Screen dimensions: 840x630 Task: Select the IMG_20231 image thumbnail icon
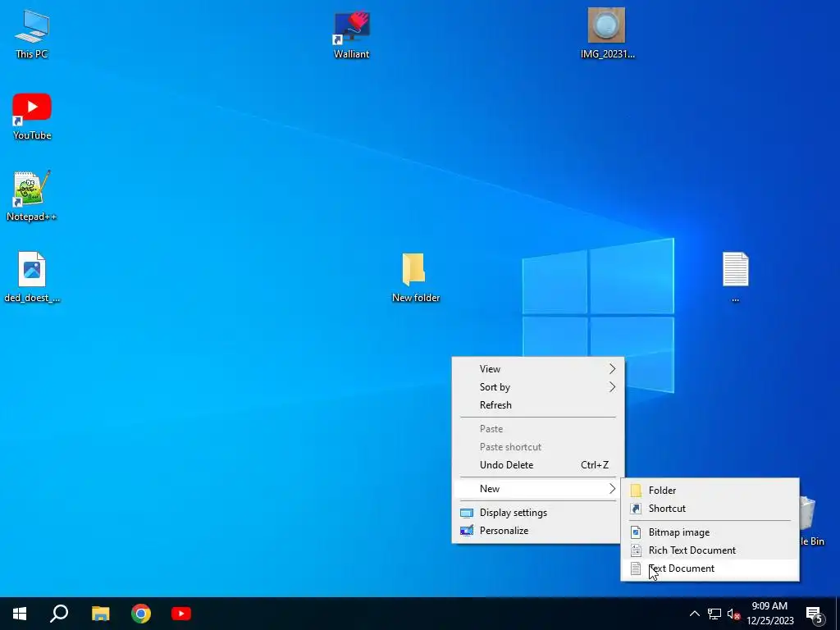(607, 33)
